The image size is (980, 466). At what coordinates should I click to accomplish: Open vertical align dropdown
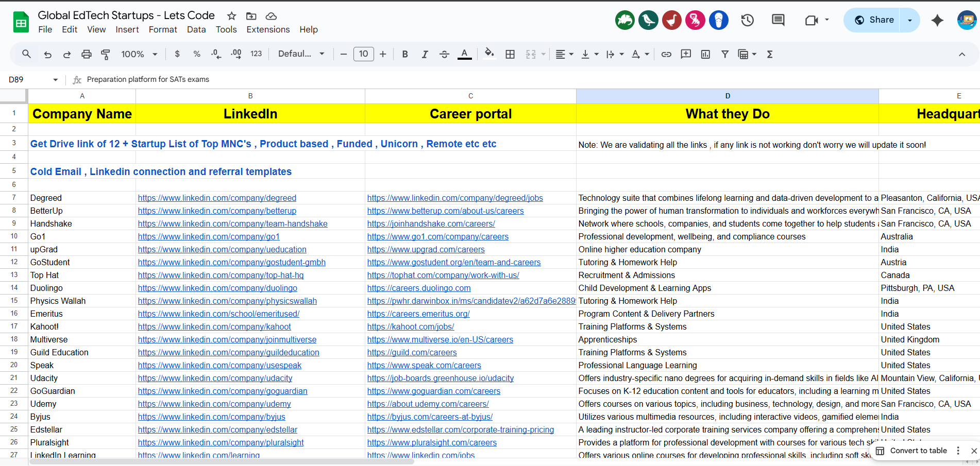590,54
